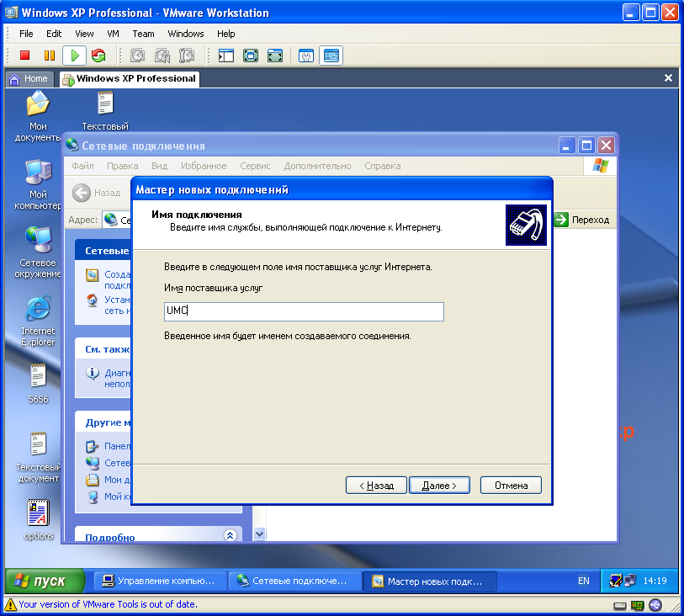The width and height of the screenshot is (684, 616).
Task: Switch to Мастер новых подключений taskbar button
Action: [x=429, y=581]
